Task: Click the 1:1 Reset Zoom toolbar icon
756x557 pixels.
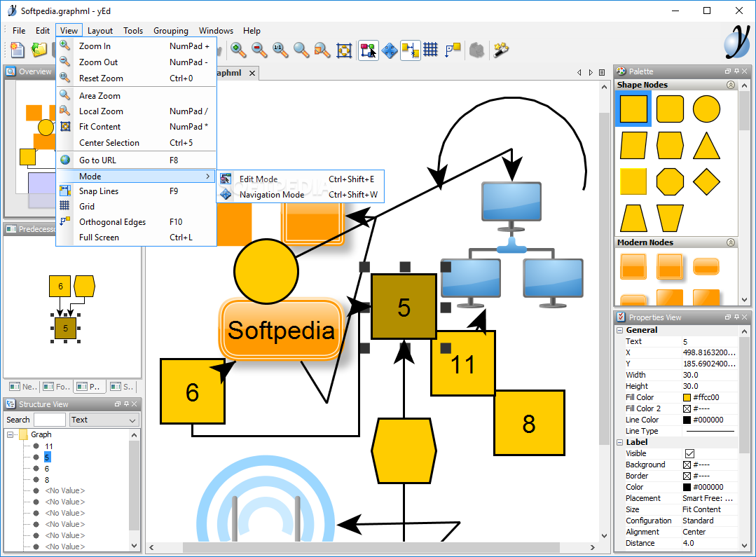Action: point(280,50)
